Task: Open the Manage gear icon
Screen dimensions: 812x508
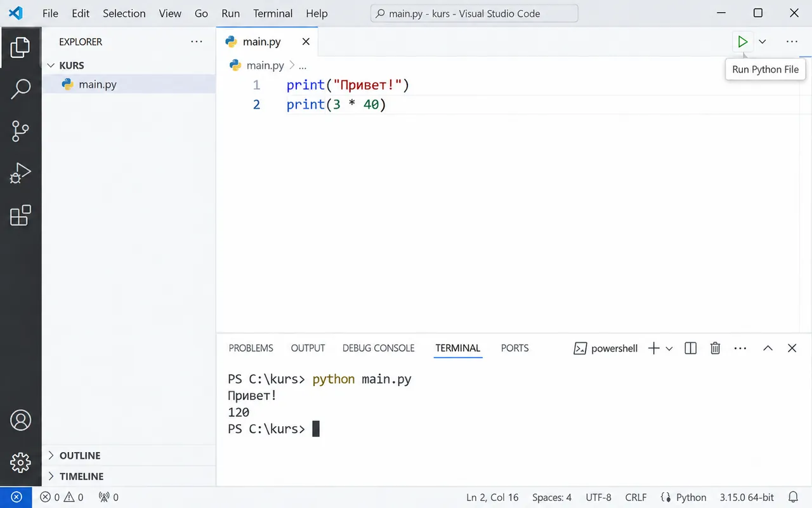Action: point(20,462)
